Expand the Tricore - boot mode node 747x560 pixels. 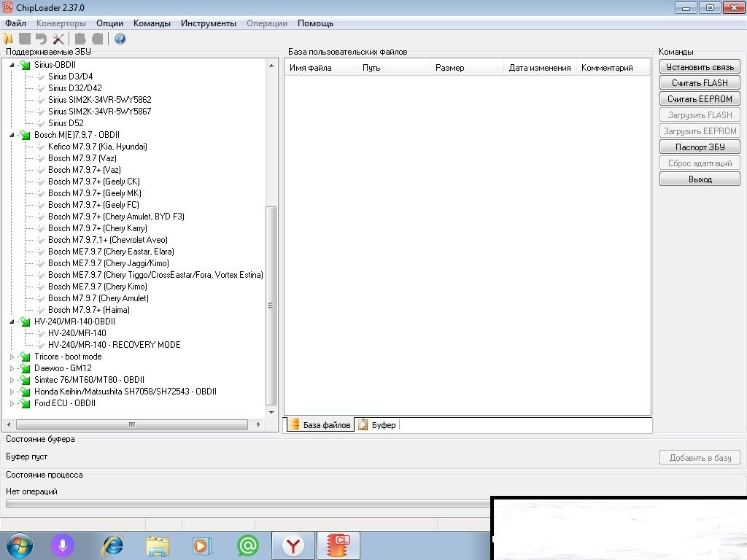12,357
